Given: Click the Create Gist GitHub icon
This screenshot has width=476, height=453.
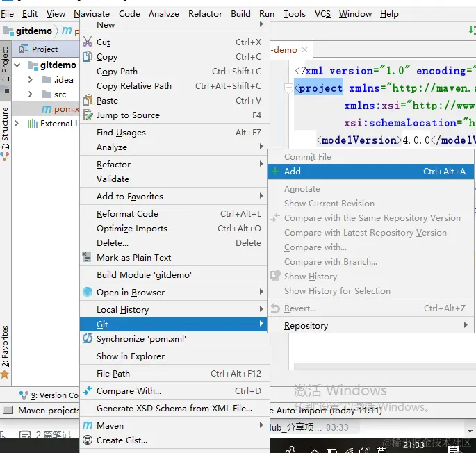Looking at the screenshot, I should pos(88,440).
